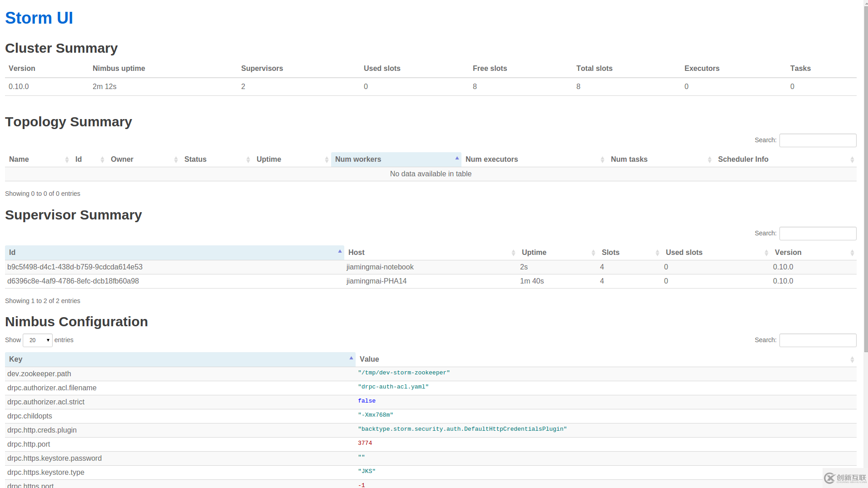Reverse sort on Num workers column

396,159
